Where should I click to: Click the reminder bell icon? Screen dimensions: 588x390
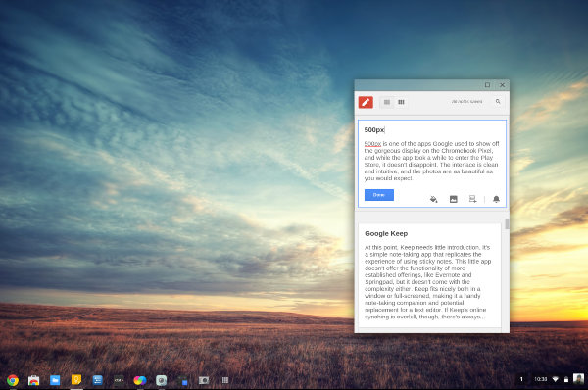coord(496,199)
